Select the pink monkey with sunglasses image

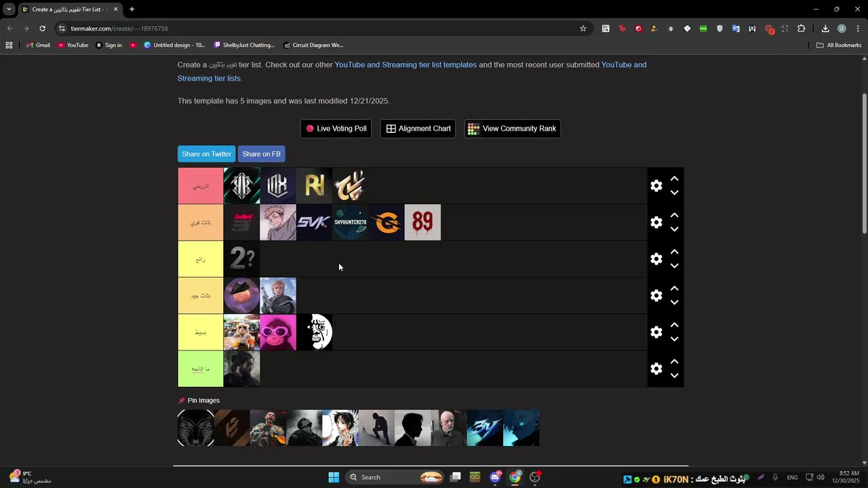(278, 332)
